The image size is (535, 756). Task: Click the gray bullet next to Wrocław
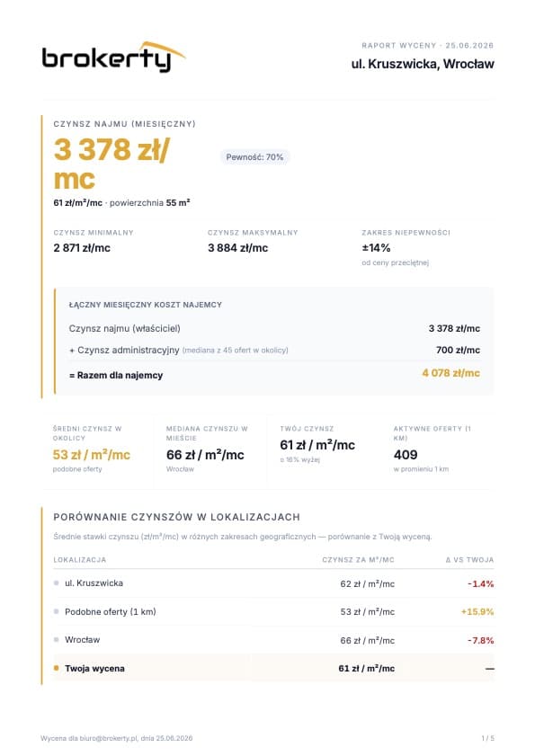57,640
